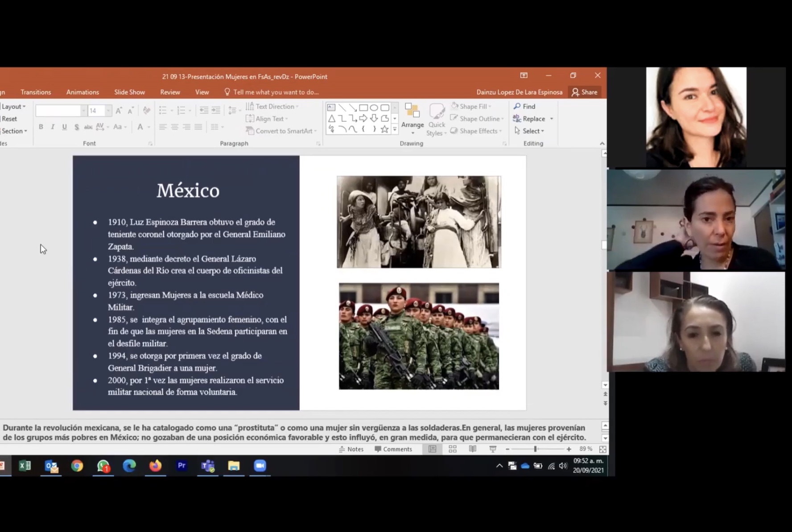Toggle the Notes pane
This screenshot has width=792, height=532.
[x=351, y=449]
